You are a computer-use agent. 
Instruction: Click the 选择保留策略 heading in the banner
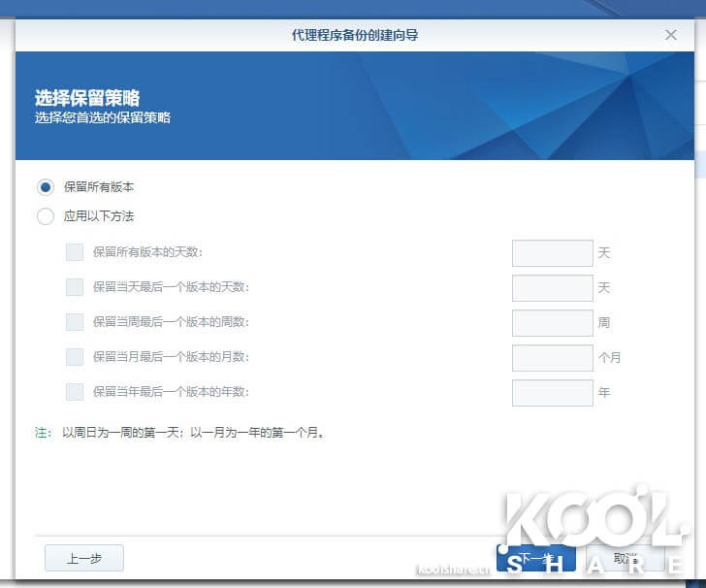click(87, 98)
